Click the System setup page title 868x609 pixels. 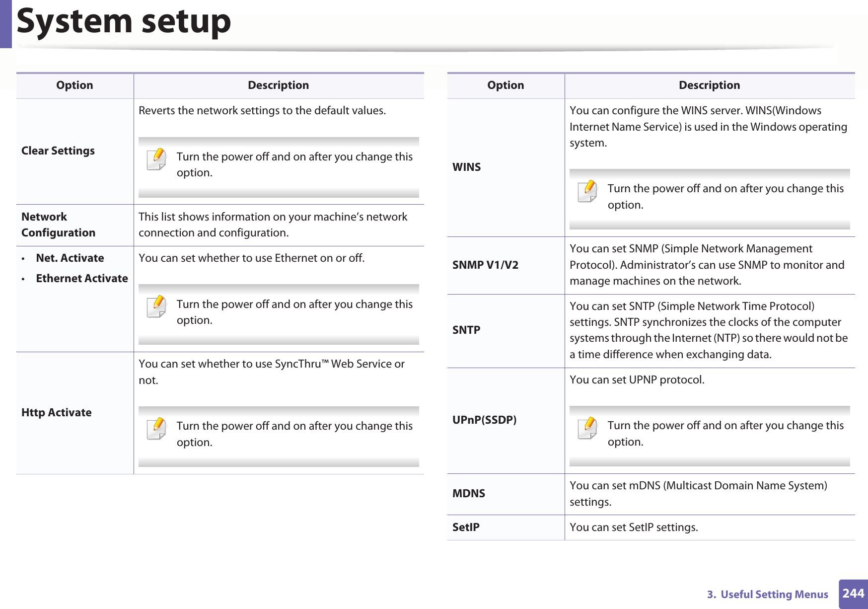[x=124, y=21]
